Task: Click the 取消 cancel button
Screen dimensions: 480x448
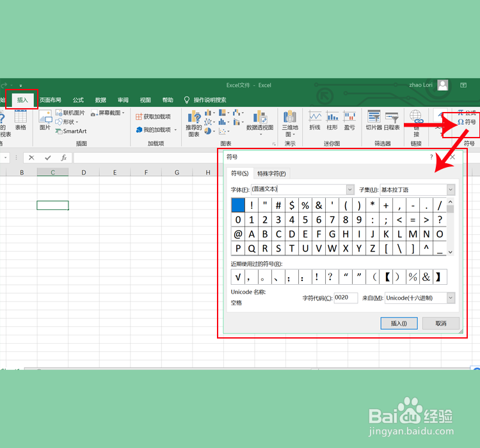Action: coord(441,323)
